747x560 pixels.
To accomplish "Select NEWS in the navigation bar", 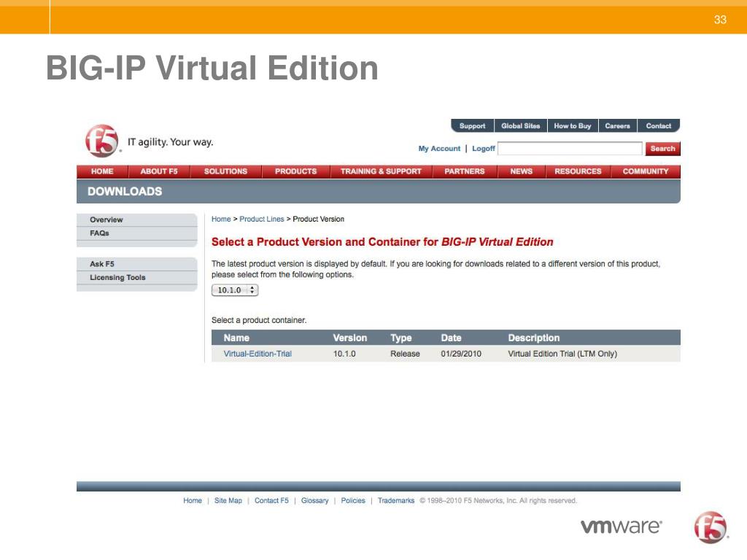I will 521,171.
